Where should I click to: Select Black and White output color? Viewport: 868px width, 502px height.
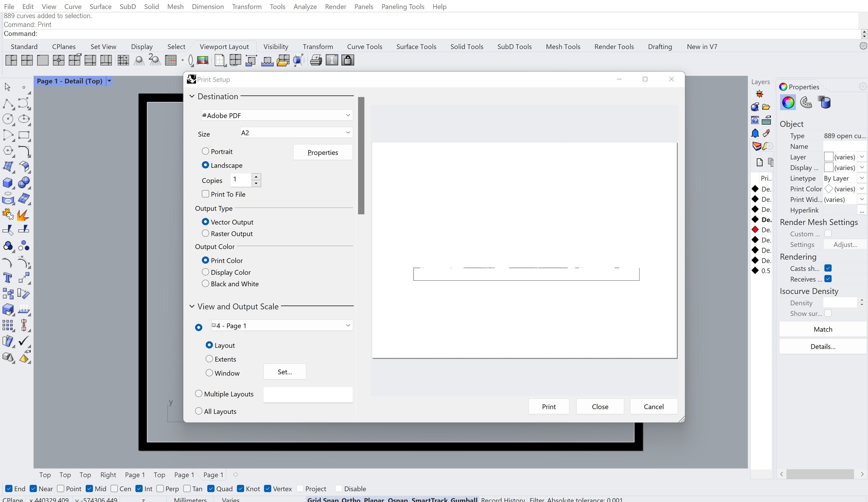[x=205, y=283]
